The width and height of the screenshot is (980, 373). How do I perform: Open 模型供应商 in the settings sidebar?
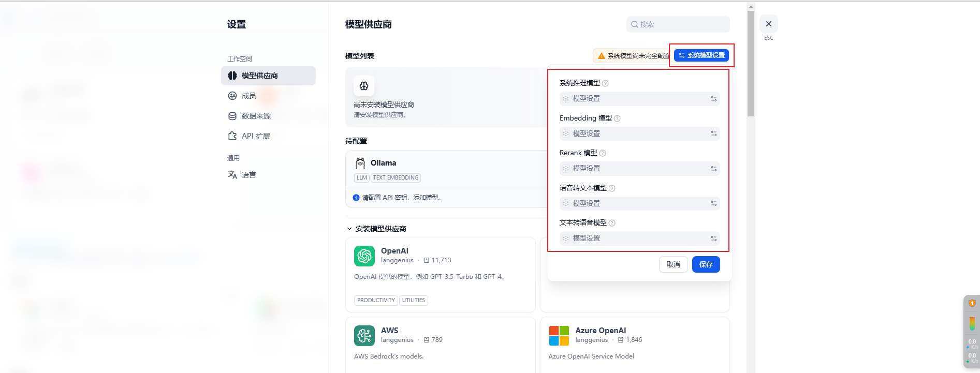pos(268,76)
